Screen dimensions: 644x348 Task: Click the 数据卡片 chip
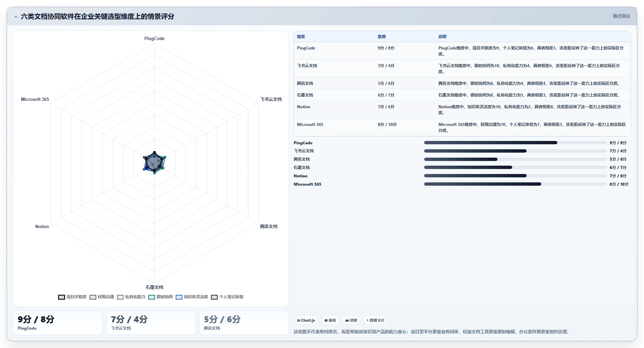pyautogui.click(x=375, y=320)
